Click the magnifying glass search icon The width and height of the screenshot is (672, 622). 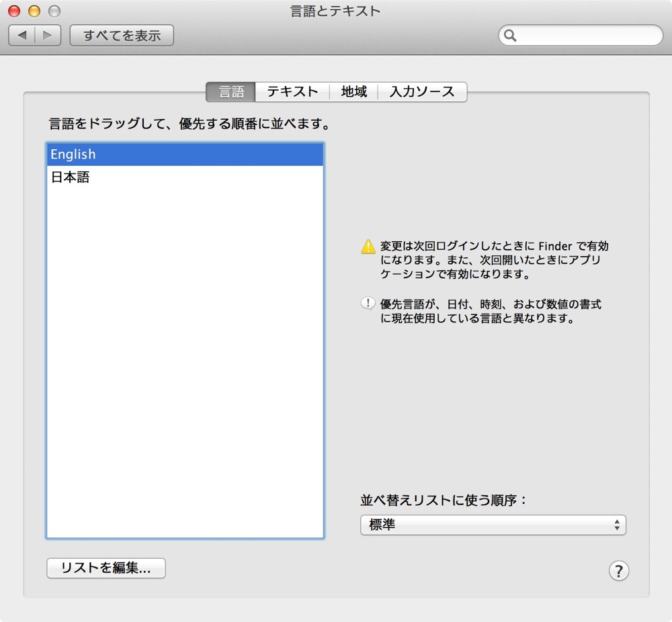coord(510,36)
